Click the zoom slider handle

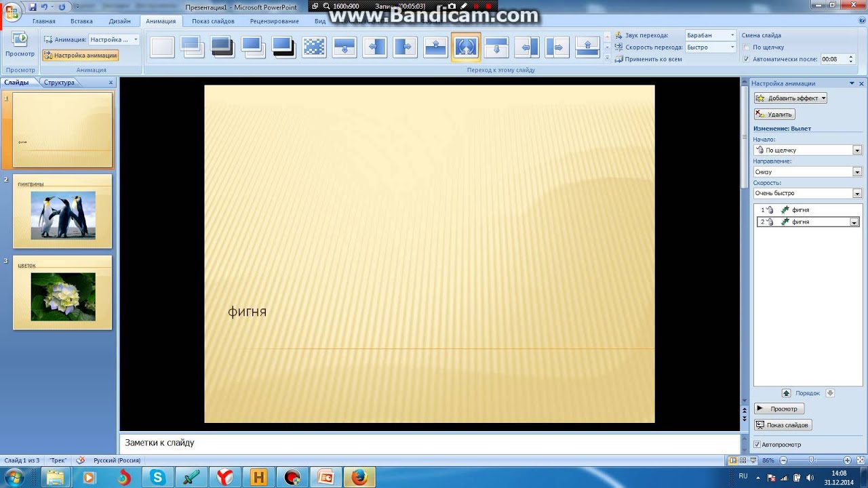pos(812,460)
